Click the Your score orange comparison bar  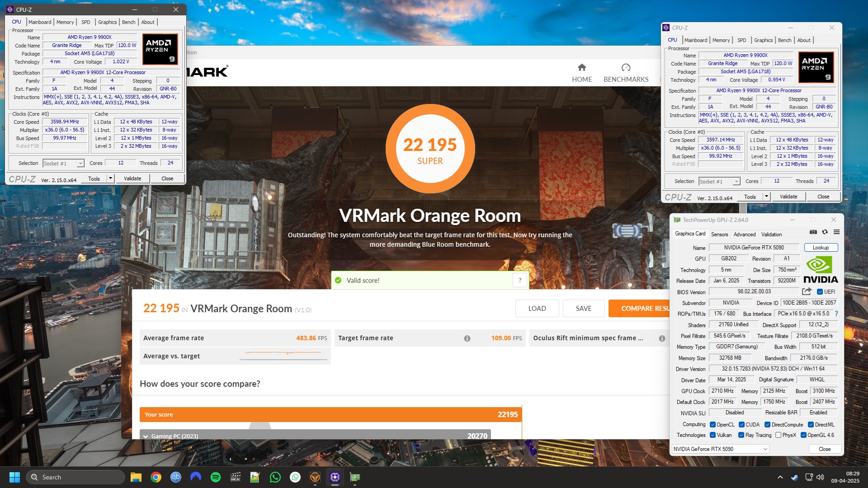click(x=330, y=414)
